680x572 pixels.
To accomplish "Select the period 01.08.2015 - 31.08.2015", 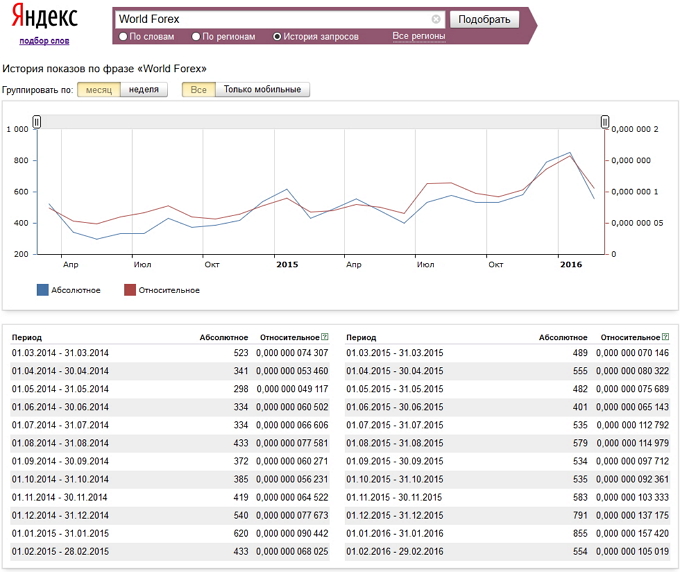I will coord(395,443).
